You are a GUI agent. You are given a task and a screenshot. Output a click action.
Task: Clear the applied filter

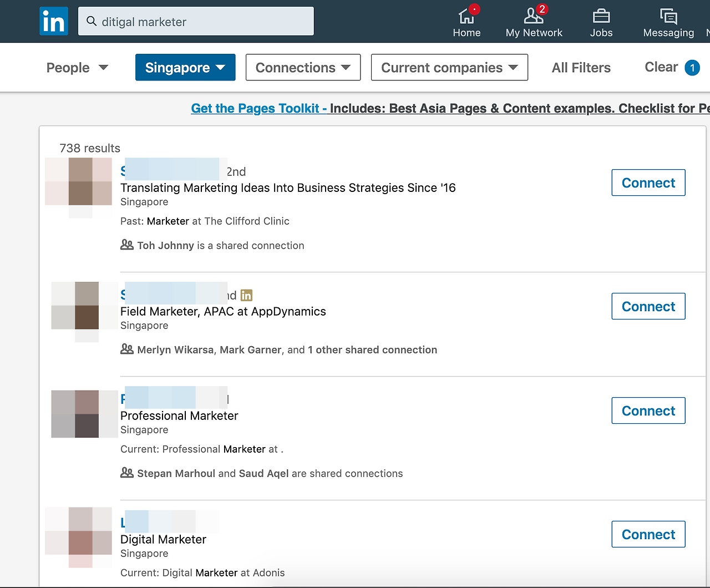coord(661,67)
